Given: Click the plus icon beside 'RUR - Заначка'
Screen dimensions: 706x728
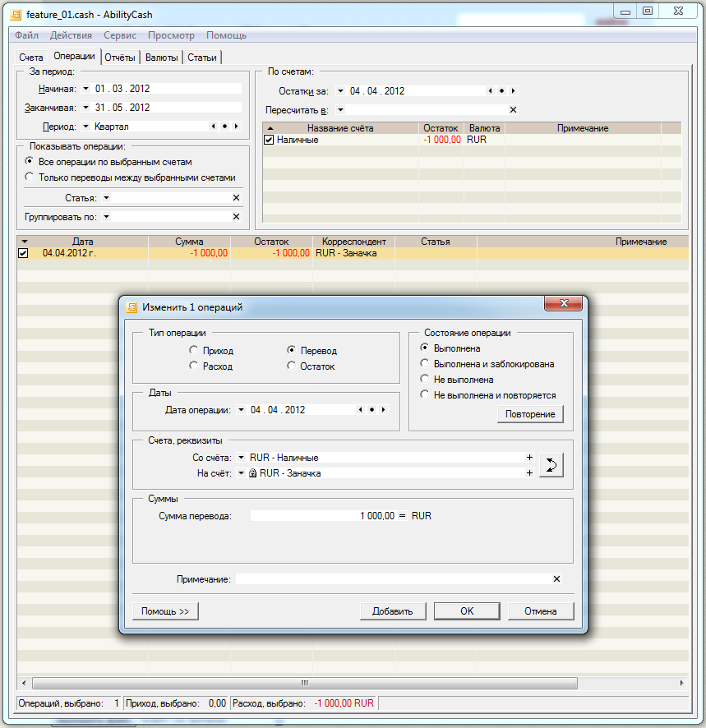Looking at the screenshot, I should pos(529,473).
